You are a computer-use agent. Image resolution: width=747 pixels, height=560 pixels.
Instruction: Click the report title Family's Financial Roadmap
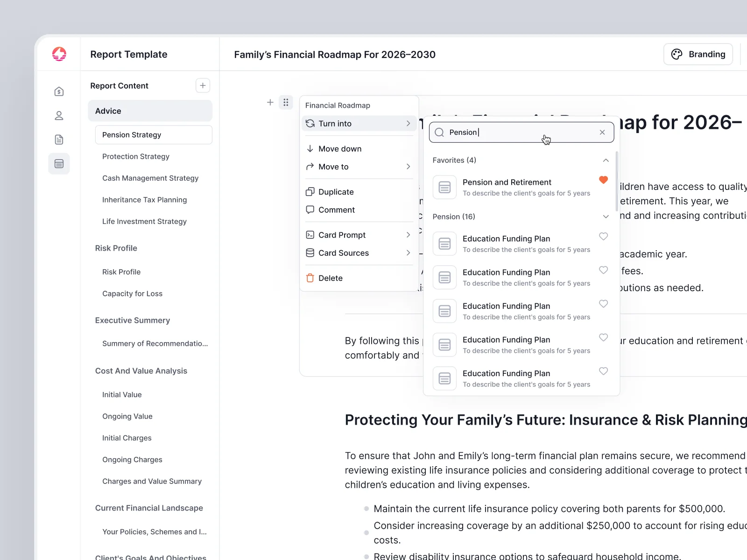pos(335,55)
